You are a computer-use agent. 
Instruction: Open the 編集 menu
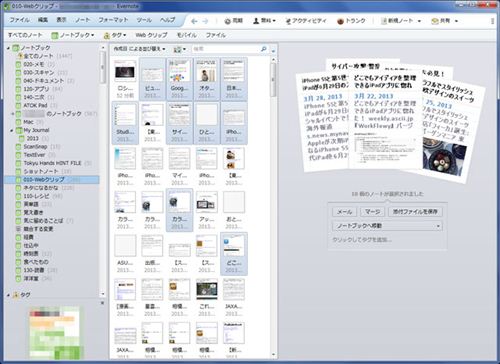pyautogui.click(x=43, y=20)
